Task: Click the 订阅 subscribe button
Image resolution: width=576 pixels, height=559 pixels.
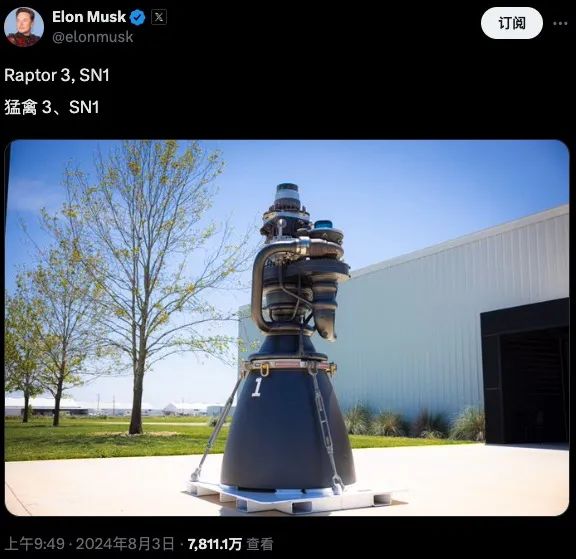Action: click(512, 23)
